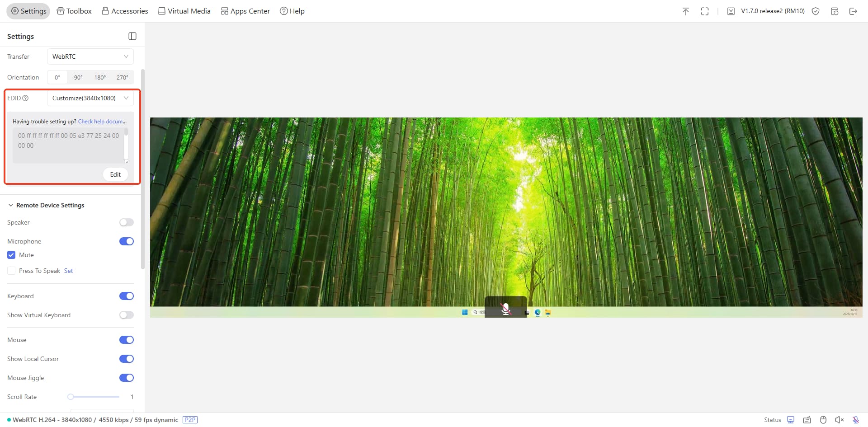The height and width of the screenshot is (427, 868).
Task: Click the keyboard status icon in status bar
Action: tap(807, 420)
